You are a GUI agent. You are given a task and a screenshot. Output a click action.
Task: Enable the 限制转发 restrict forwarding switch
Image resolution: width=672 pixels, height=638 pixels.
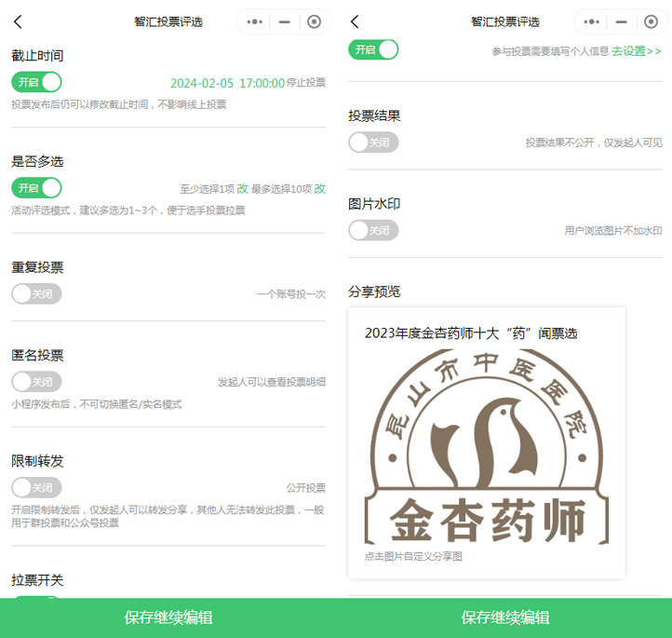point(36,487)
